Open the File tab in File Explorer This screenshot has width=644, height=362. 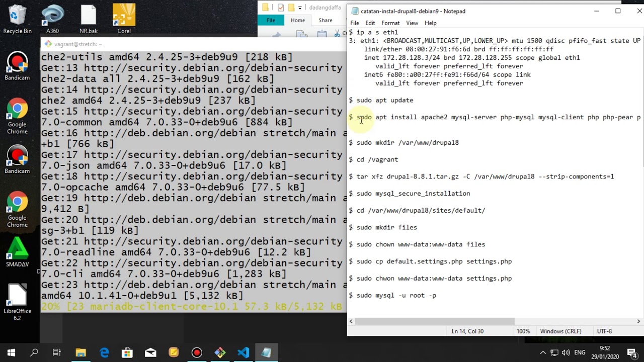point(271,20)
